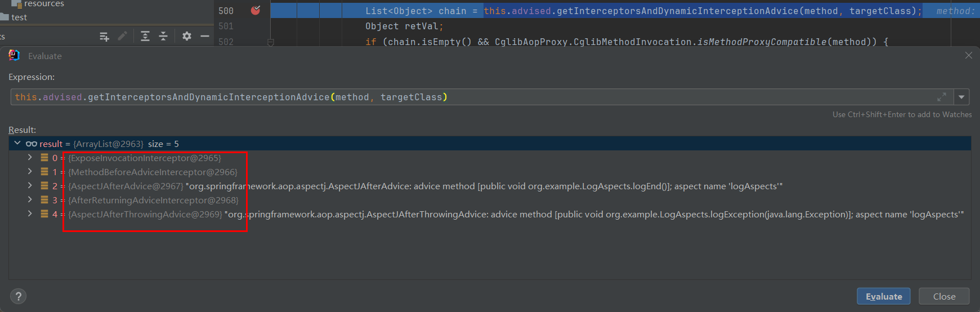Select the AfterReturningAdviceInterceptor@2968 row
Viewport: 980px width, 312px height.
pos(490,200)
